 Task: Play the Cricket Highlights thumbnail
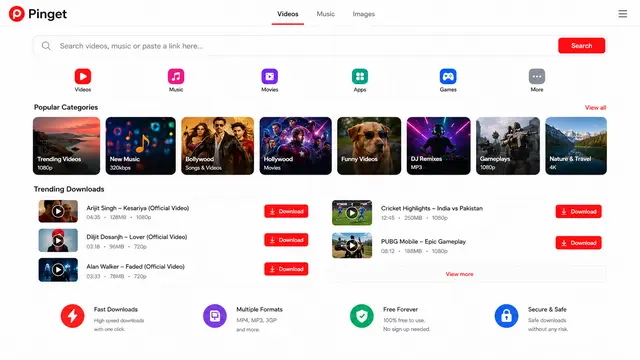(352, 213)
